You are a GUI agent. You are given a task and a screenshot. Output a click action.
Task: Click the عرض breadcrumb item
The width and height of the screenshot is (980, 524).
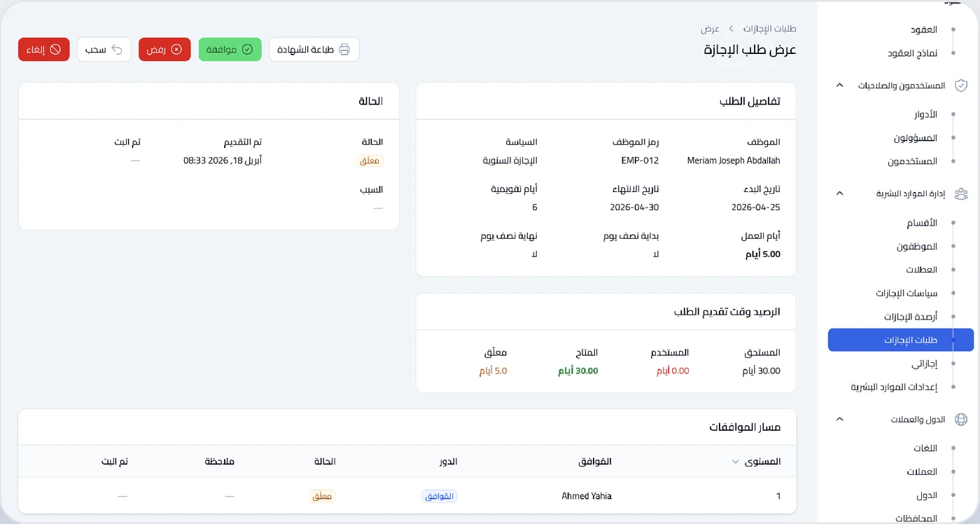click(710, 29)
